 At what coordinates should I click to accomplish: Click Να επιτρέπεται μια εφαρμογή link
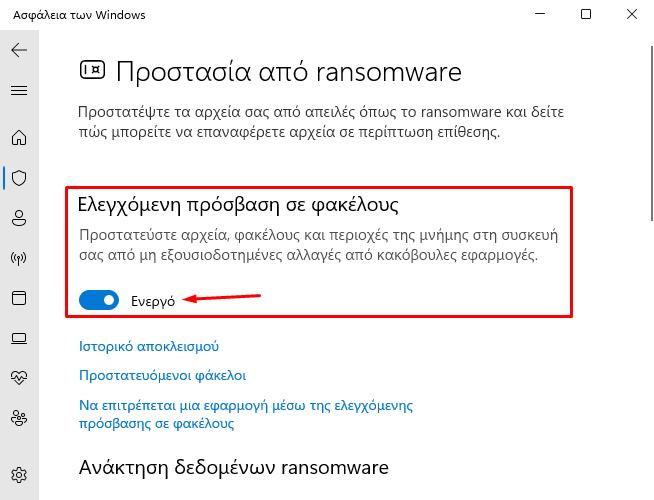click(x=246, y=415)
